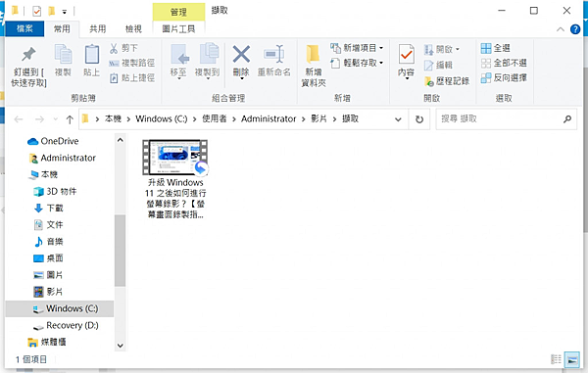Click Properties icon in Quick Access Toolbar
This screenshot has width=588, height=373.
coord(37,11)
